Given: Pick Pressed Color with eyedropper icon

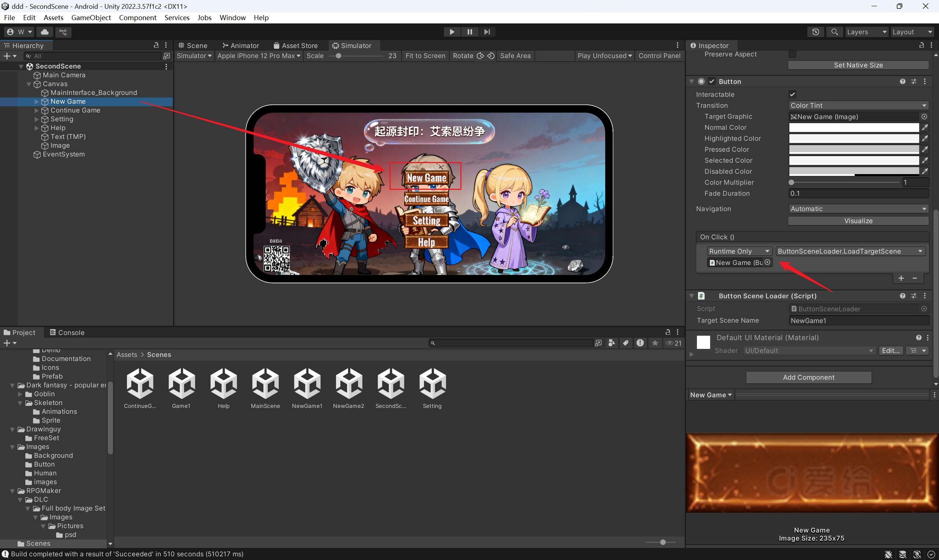Looking at the screenshot, I should pyautogui.click(x=925, y=150).
